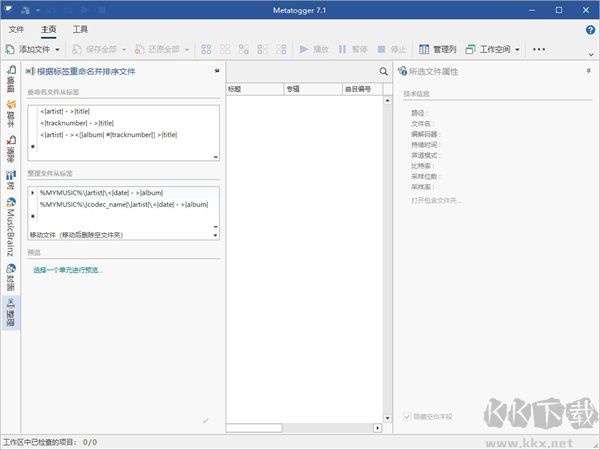Viewport: 600px width, 450px height.
Task: Open the Scripts sidebar panel
Action: point(11,114)
